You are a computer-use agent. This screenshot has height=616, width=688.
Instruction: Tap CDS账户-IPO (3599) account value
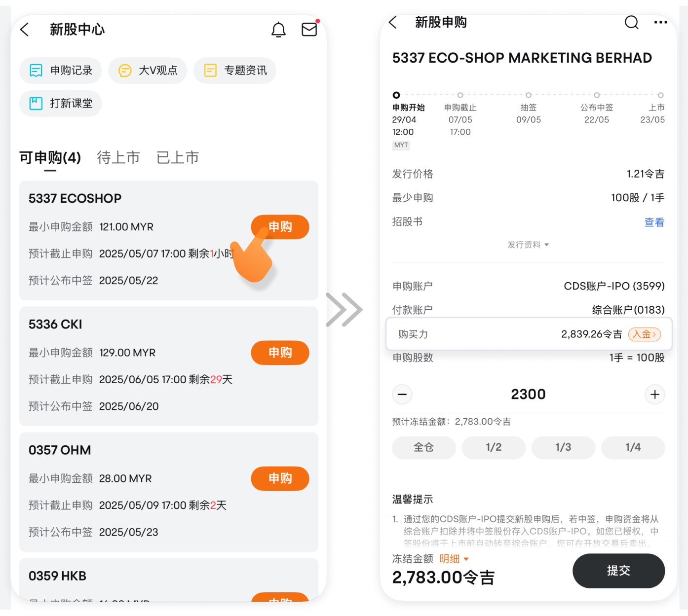(614, 286)
